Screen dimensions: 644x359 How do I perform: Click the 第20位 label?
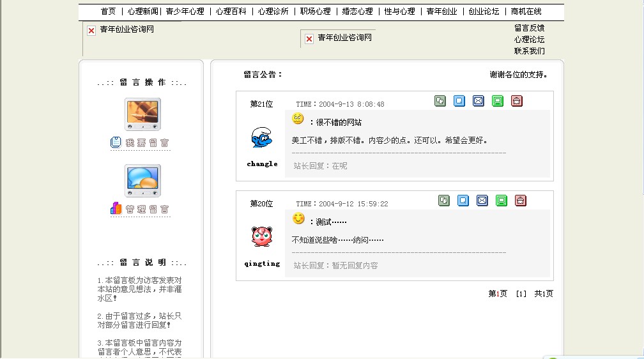click(262, 204)
